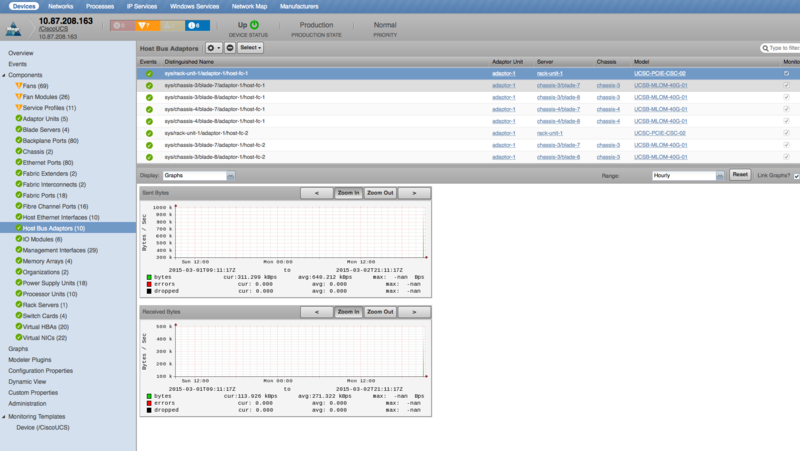The width and height of the screenshot is (800, 451).
Task: Open the gear actions menu in Host Bus Adaptors toolbar
Action: point(213,48)
